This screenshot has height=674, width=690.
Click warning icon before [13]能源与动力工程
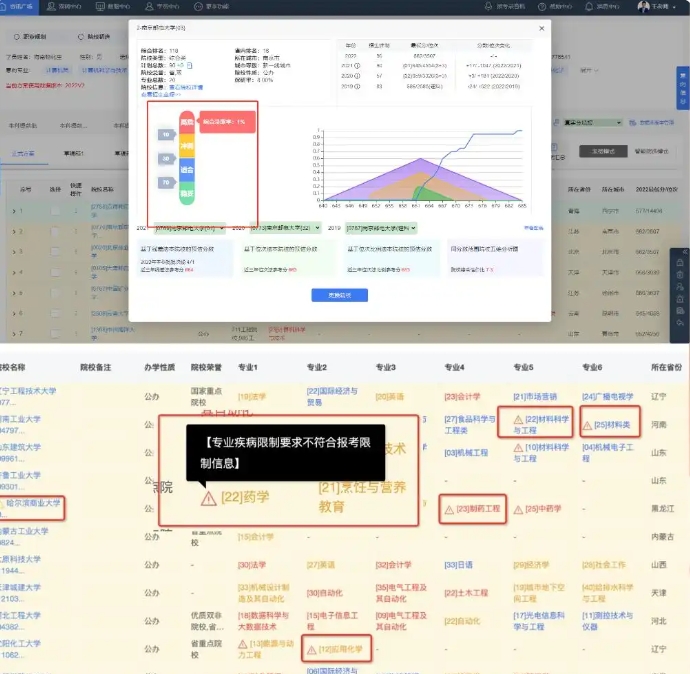(242, 644)
